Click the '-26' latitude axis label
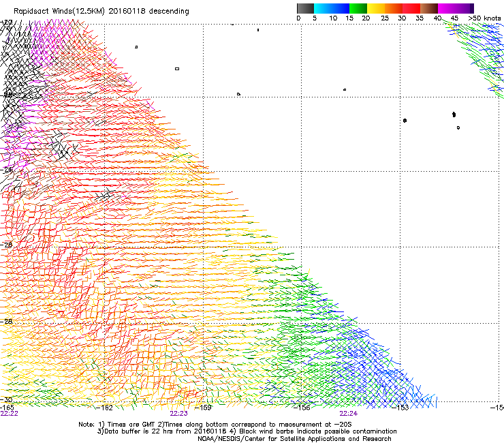This screenshot has height=443, width=504. pyautogui.click(x=6, y=245)
